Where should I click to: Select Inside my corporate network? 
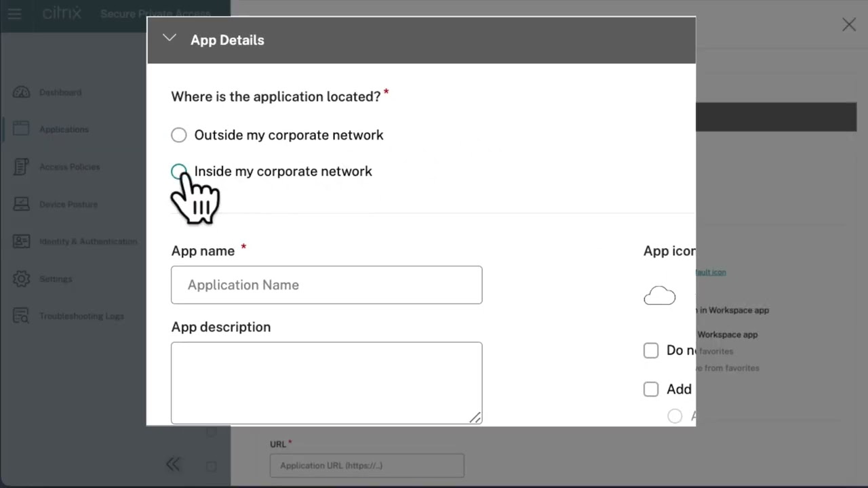(x=178, y=171)
